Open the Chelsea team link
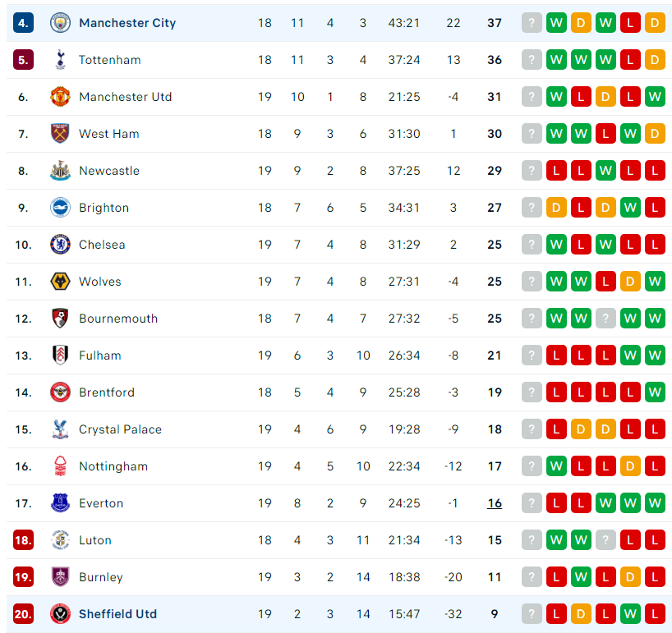The width and height of the screenshot is (672, 633). point(102,245)
